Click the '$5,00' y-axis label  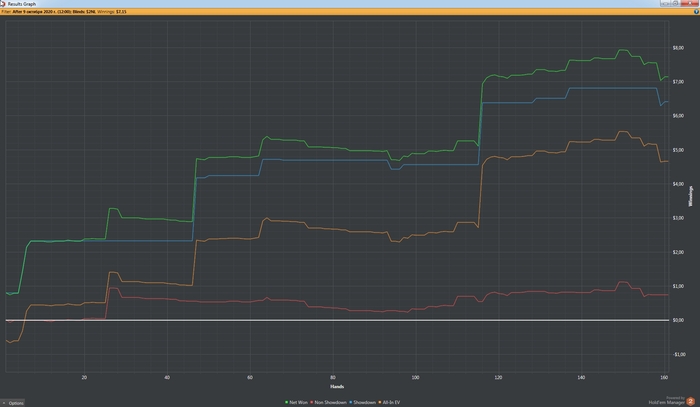coord(678,150)
